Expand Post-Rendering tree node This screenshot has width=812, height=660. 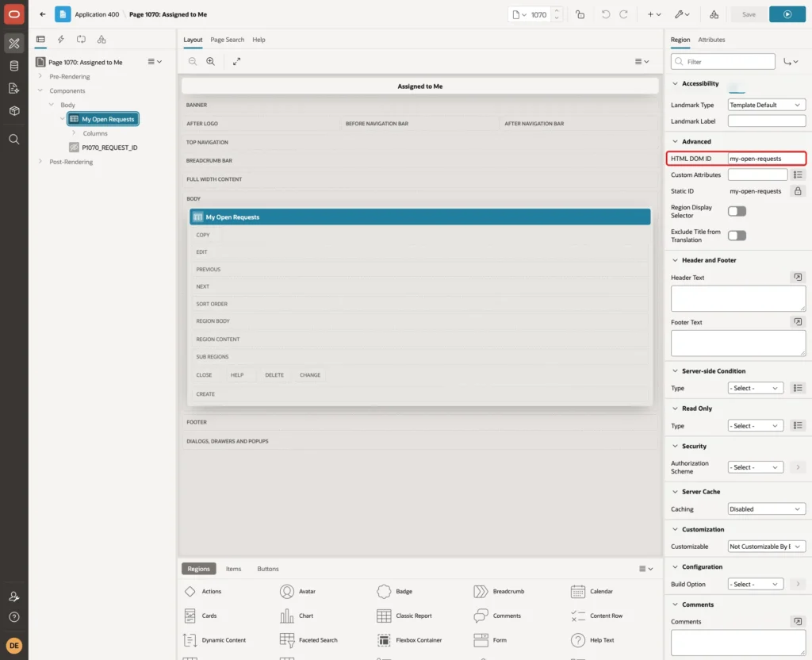tap(40, 162)
